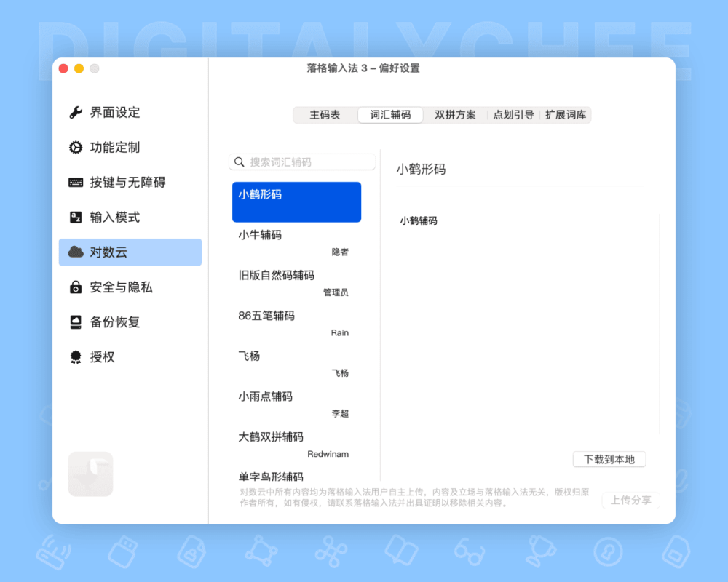Screen dimensions: 728x582
Task: Click the magnifier icon in search field
Action: click(239, 162)
